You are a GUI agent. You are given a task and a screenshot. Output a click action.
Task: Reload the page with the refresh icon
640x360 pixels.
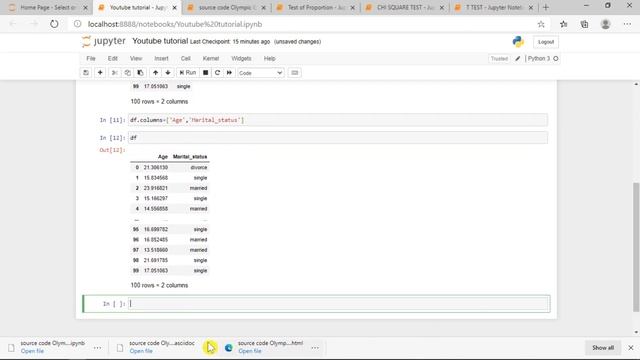click(54, 24)
